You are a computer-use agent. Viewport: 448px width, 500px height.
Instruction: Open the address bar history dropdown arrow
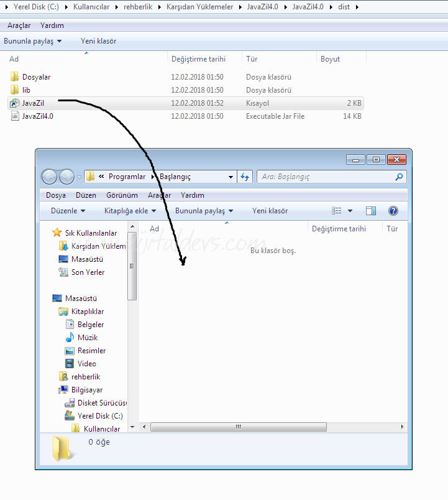click(x=231, y=177)
